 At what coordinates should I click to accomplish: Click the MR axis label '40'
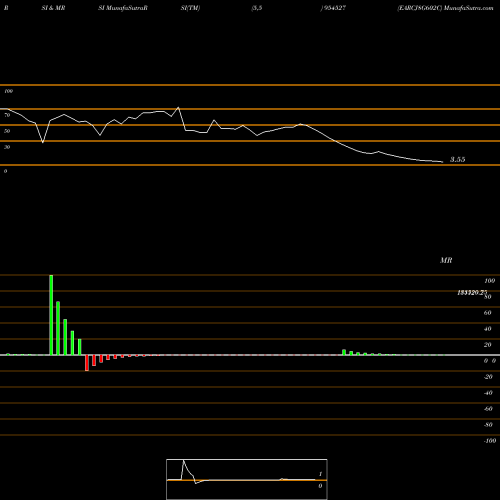pyautogui.click(x=487, y=329)
